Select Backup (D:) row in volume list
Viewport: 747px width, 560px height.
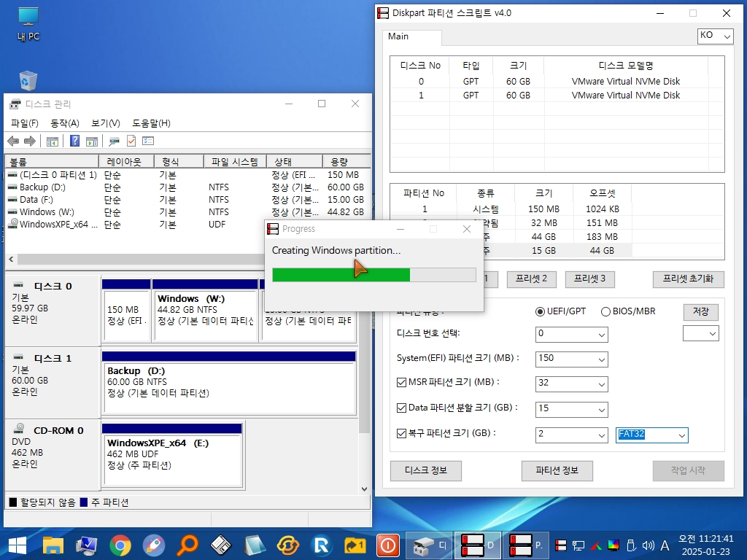(187, 187)
